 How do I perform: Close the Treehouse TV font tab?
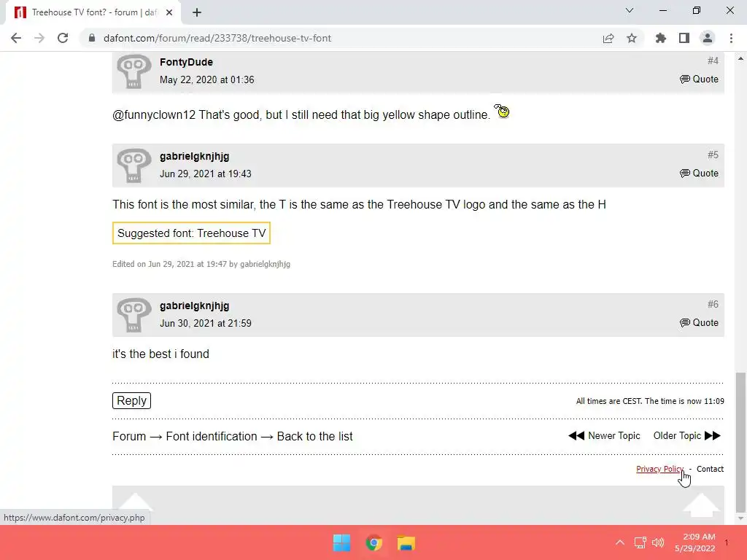(x=169, y=12)
